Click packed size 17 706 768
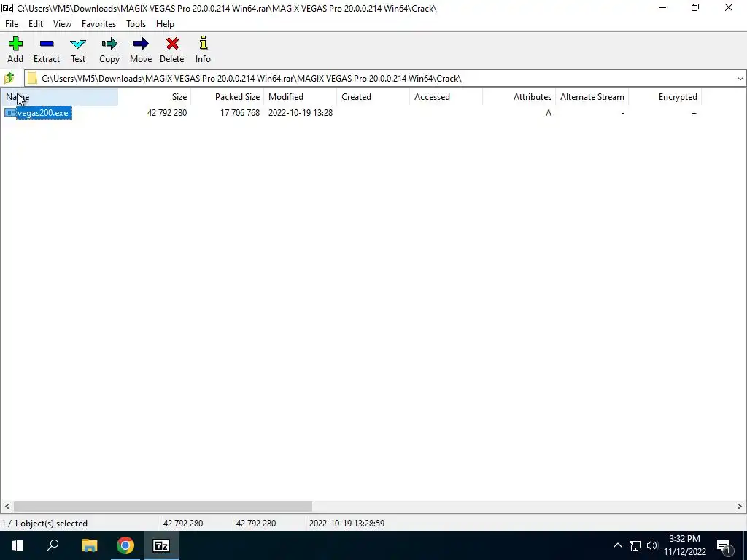This screenshot has height=560, width=747. tap(239, 113)
